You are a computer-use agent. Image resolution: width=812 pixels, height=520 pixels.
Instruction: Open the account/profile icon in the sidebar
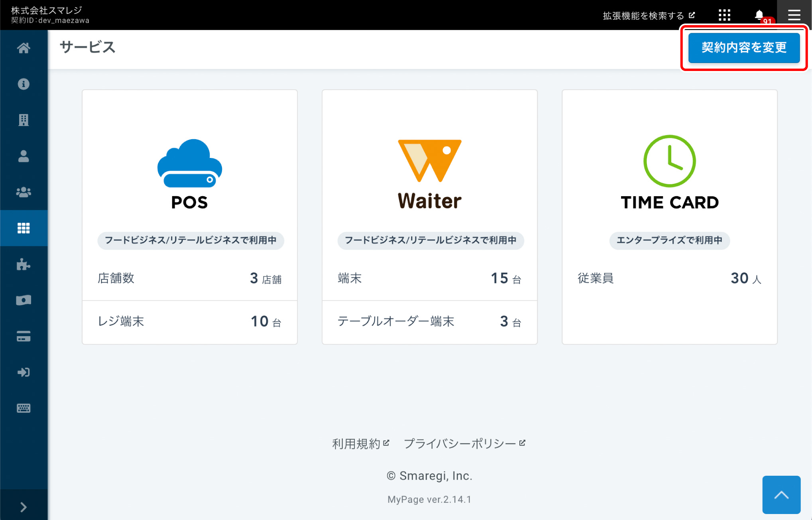[24, 156]
